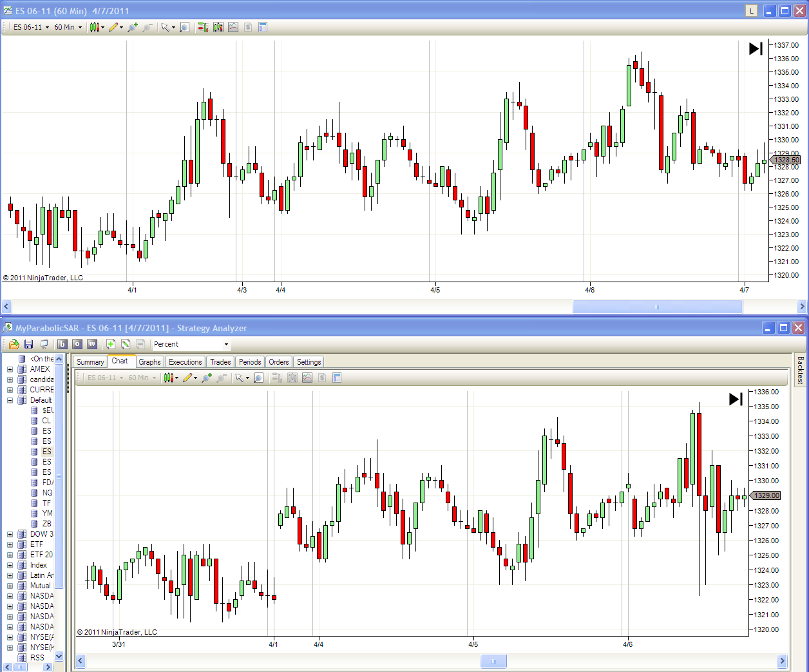Image resolution: width=809 pixels, height=672 pixels.
Task: Select RSS item in instrument tree
Action: 37,658
